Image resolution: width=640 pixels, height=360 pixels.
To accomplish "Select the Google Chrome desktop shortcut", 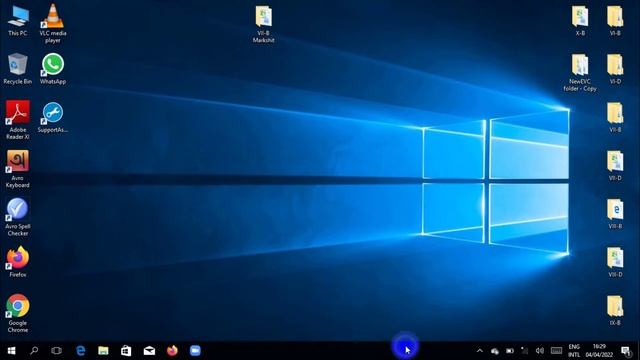I will point(18,313).
